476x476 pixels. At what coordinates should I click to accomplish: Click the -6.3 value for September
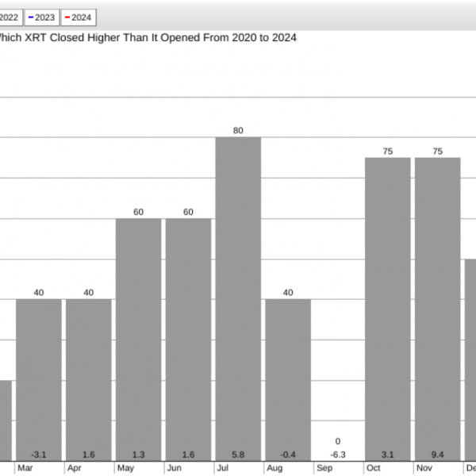click(x=338, y=455)
